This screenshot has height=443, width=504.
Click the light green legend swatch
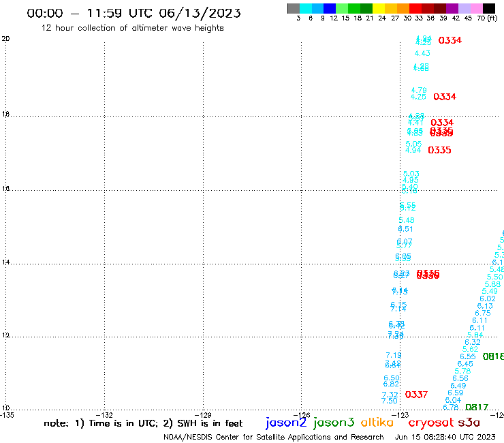342,8
